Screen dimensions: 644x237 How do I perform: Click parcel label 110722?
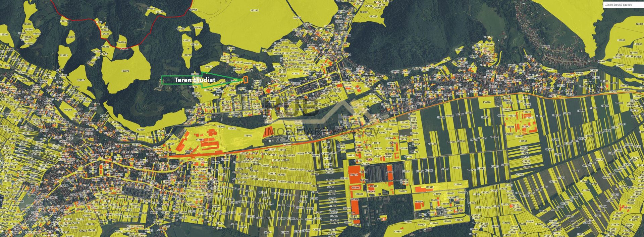pyautogui.click(x=187, y=40)
